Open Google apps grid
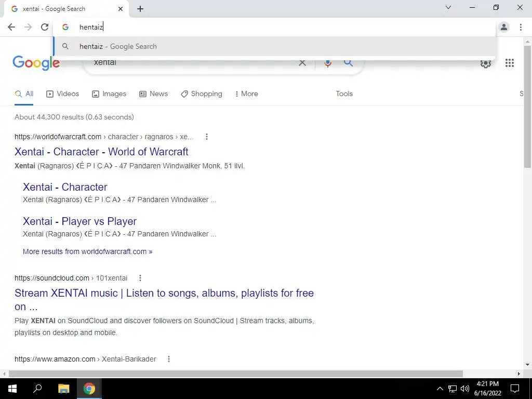Viewport: 532px width, 399px height. pos(509,63)
